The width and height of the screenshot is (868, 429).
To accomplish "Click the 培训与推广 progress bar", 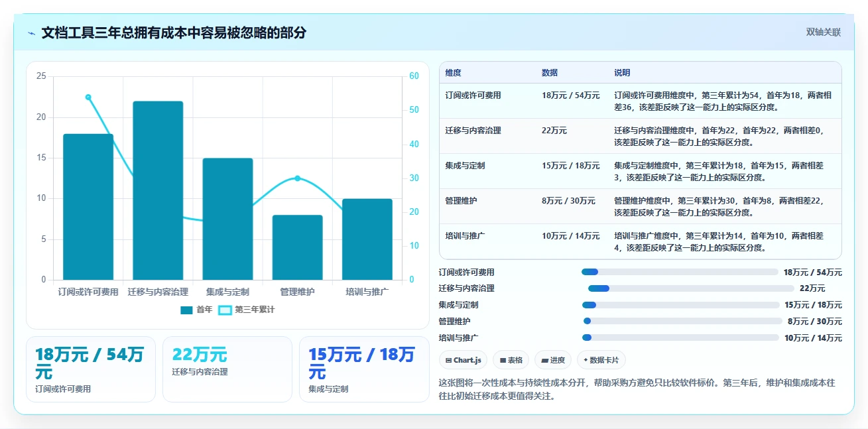I will (680, 337).
